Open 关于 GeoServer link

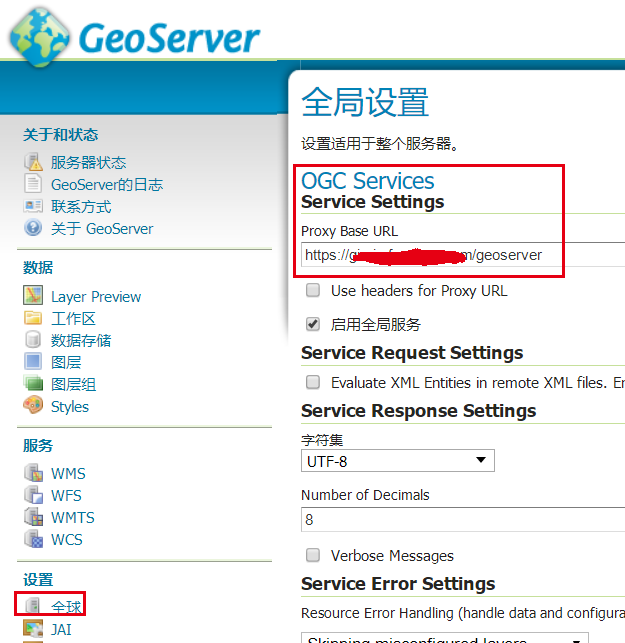(102, 228)
